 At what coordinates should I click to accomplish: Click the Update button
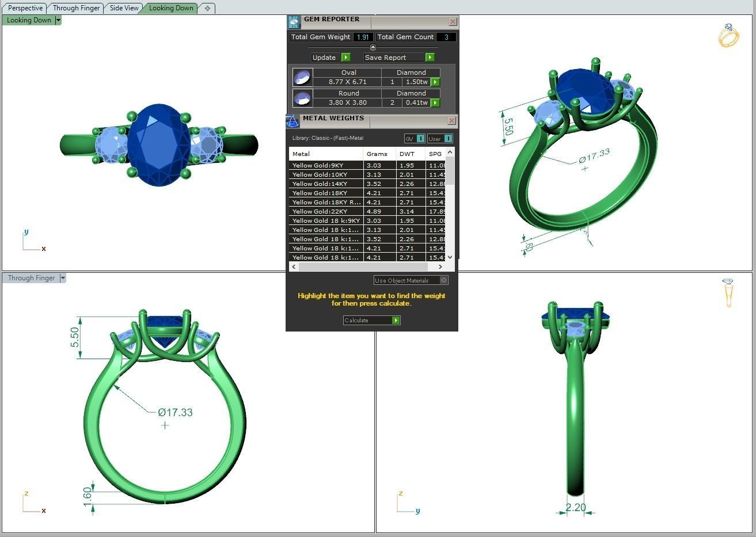tap(330, 58)
